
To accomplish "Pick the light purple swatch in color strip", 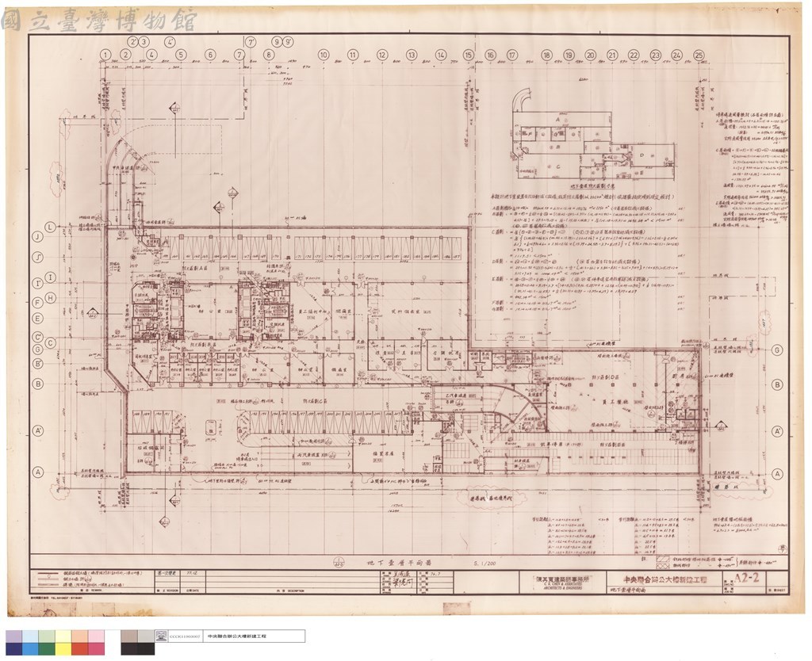I will 14,636.
